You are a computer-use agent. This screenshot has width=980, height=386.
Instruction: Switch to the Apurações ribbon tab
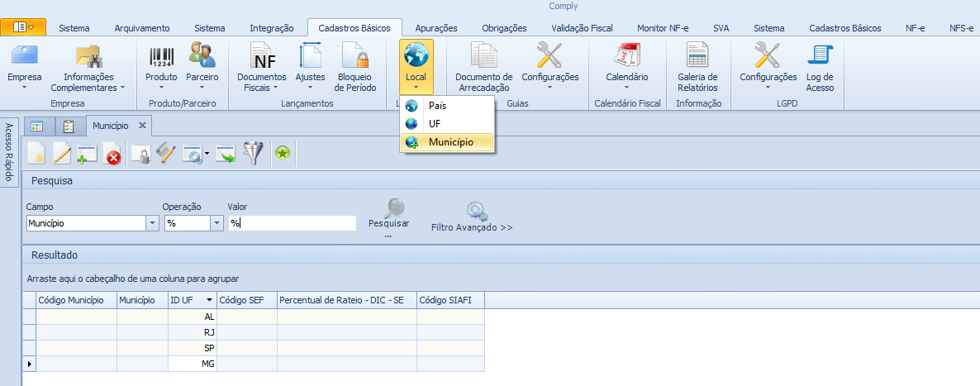click(x=436, y=27)
